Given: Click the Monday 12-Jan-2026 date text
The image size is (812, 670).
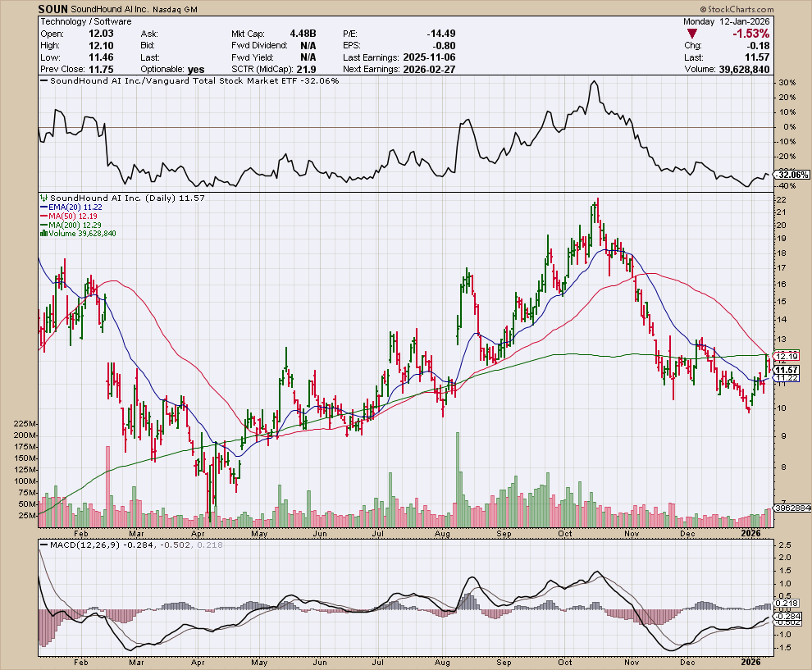Looking at the screenshot, I should (727, 21).
